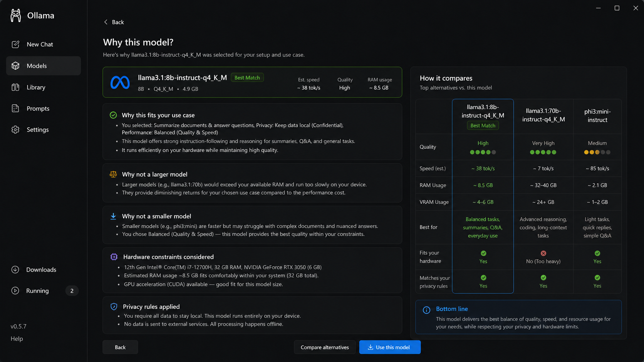The height and width of the screenshot is (362, 644).
Task: Click the '~ 2.1 GB' RAM usage cell
Action: 597,185
